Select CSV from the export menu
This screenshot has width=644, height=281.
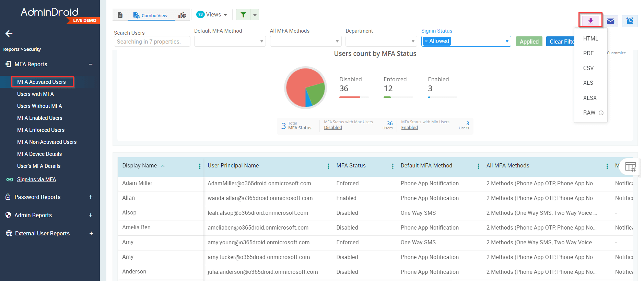(588, 68)
